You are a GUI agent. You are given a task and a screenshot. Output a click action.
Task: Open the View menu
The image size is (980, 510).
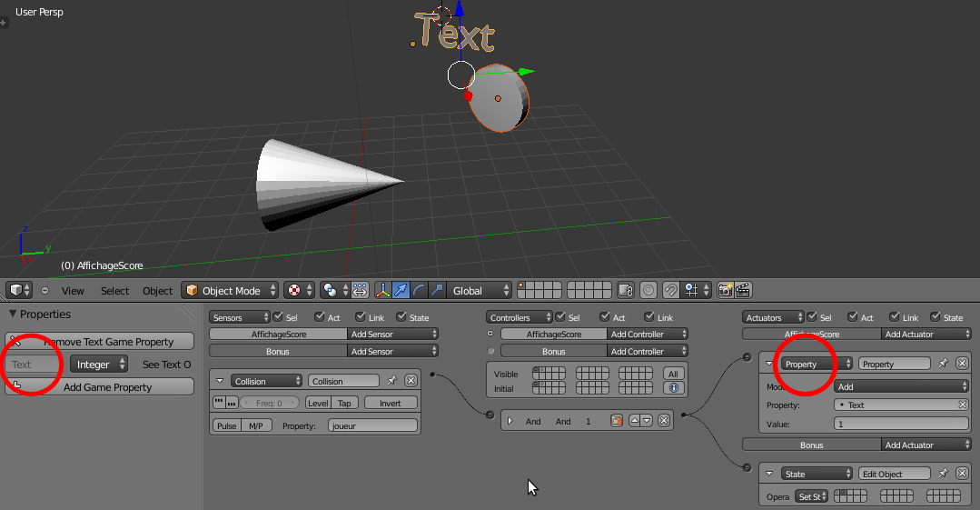tap(73, 291)
